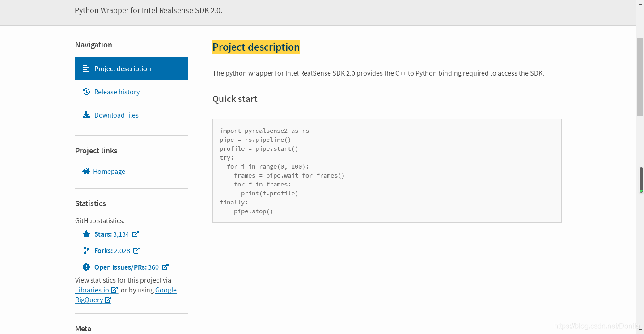Open the Open issues/PRs 360 link
This screenshot has height=334, width=644.
tap(126, 267)
